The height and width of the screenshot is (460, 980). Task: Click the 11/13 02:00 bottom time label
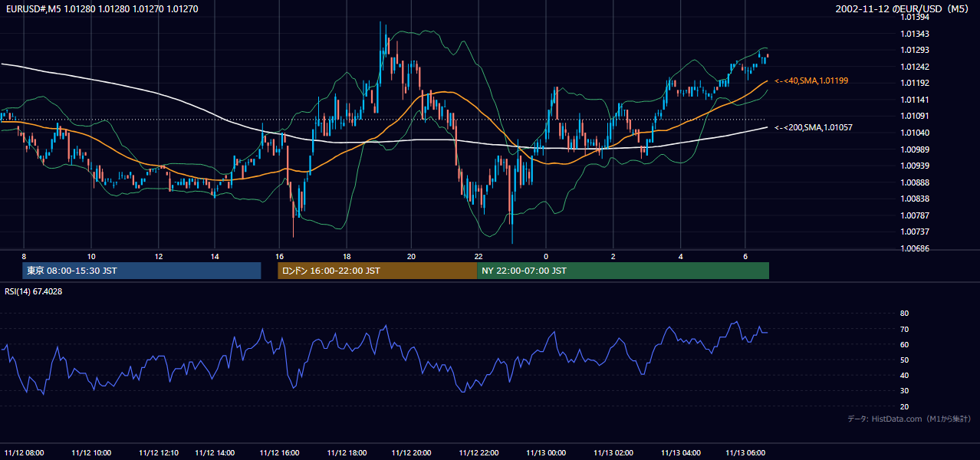[x=613, y=452]
